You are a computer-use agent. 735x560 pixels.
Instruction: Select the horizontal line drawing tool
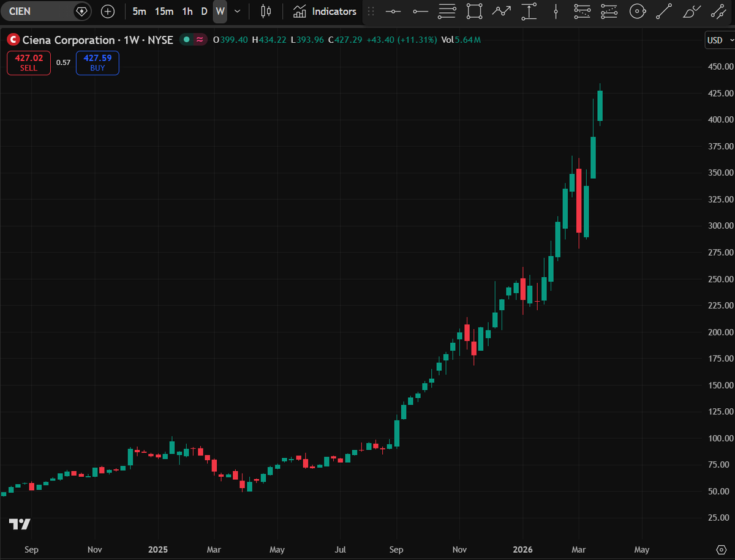point(393,11)
